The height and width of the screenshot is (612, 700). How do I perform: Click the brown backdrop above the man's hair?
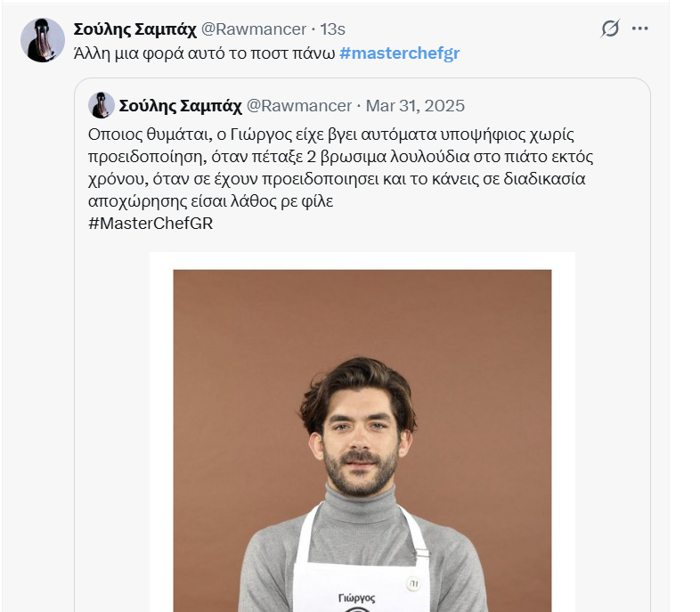[360, 312]
